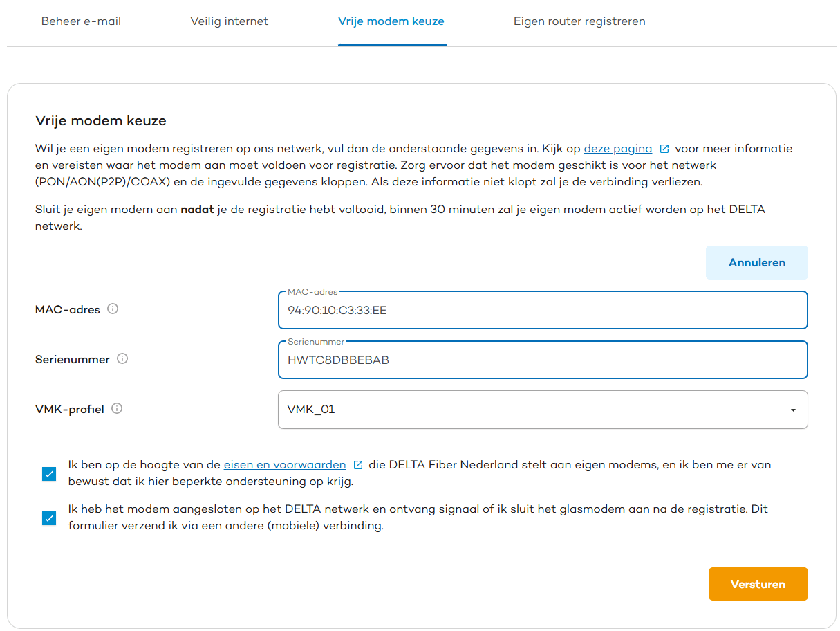Open the Eigen router registreren tab
Screen dimensions: 840x631
point(579,21)
